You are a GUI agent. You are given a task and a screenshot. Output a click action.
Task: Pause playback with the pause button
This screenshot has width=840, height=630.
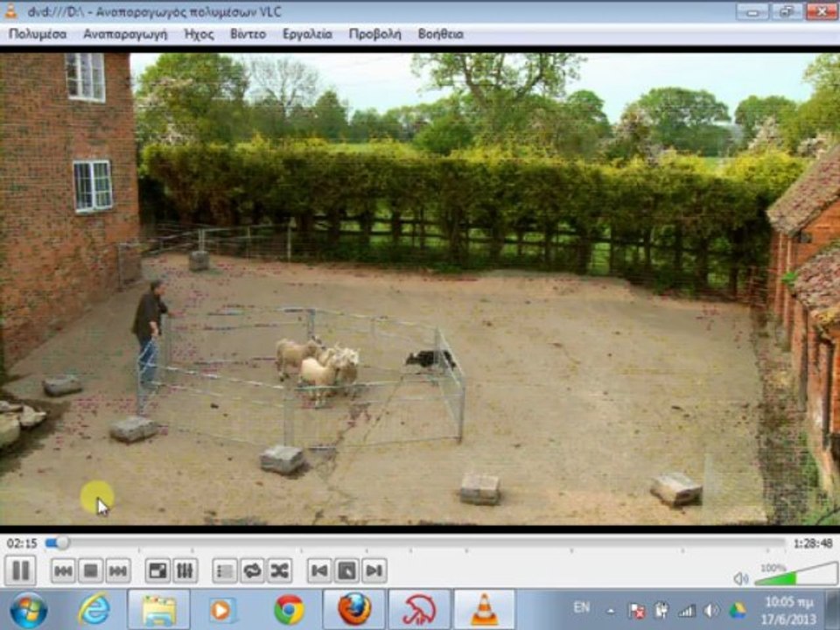[x=20, y=570]
